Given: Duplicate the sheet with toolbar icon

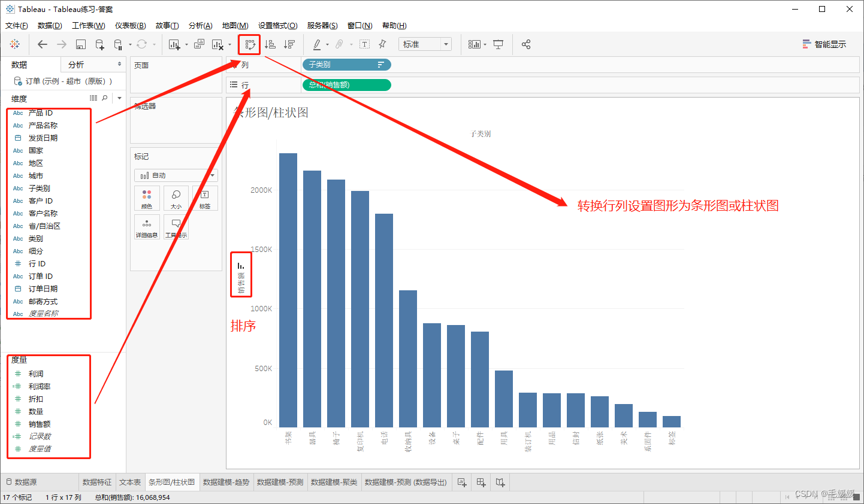Looking at the screenshot, I should tap(199, 44).
